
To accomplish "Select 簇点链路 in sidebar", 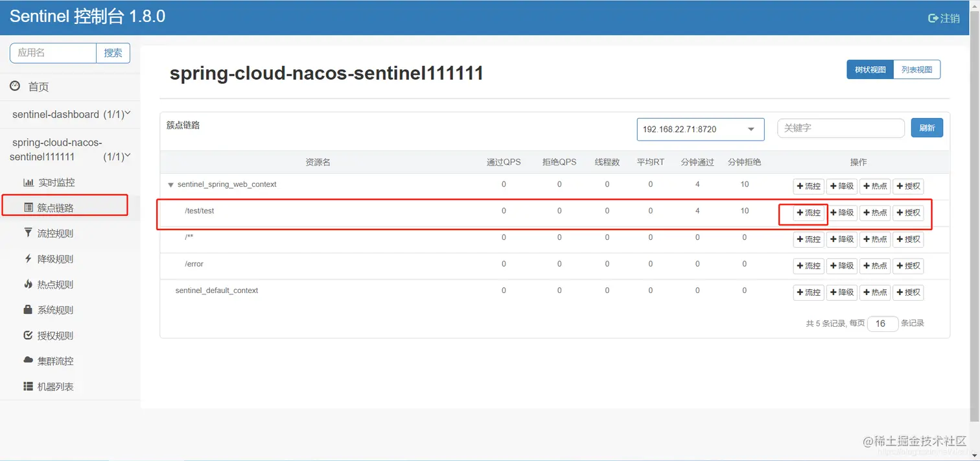I will tap(55, 208).
